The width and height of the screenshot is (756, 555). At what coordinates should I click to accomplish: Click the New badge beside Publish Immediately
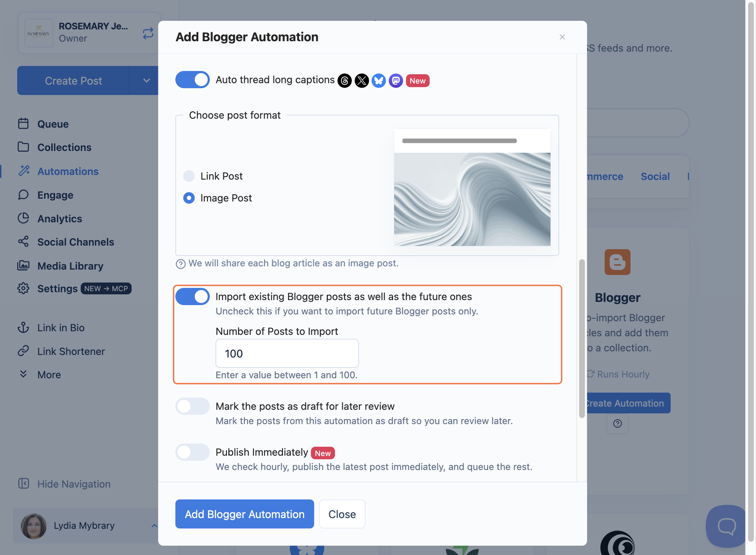click(x=323, y=453)
